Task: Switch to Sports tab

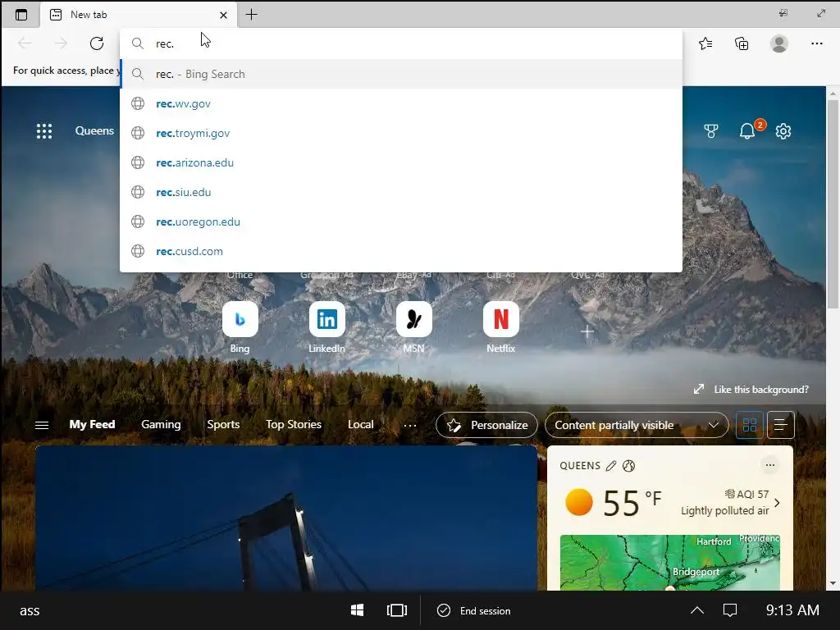Action: (223, 424)
